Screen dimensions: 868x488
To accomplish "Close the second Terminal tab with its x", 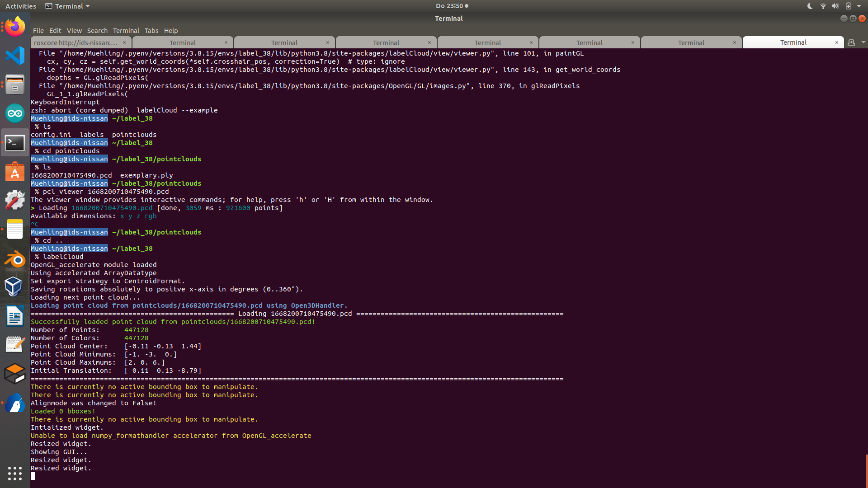I will pyautogui.click(x=226, y=42).
